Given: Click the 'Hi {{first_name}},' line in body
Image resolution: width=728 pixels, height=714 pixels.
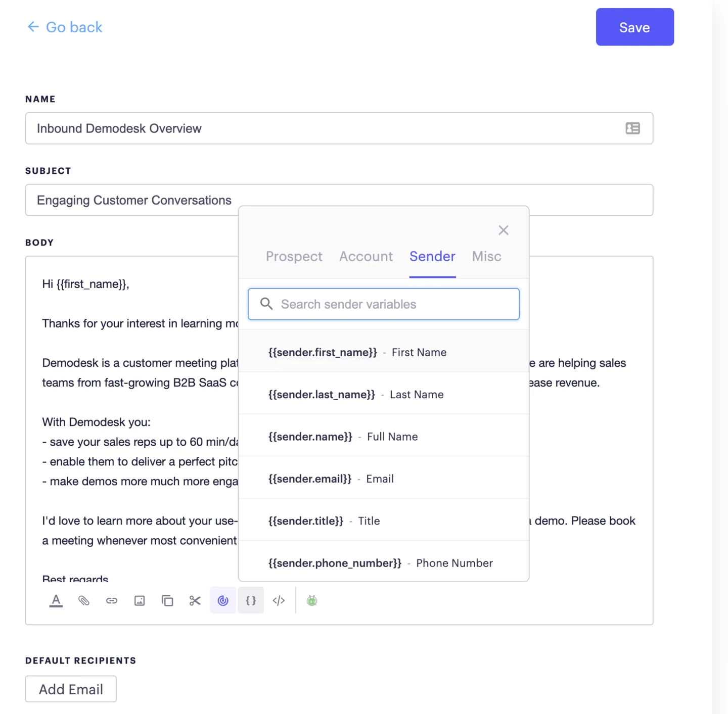Looking at the screenshot, I should (x=85, y=284).
